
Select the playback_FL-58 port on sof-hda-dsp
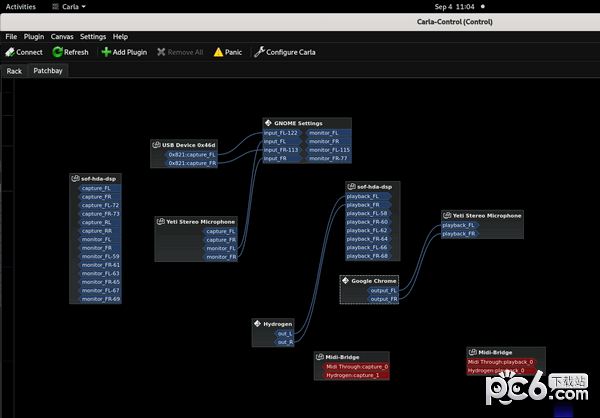tap(369, 213)
